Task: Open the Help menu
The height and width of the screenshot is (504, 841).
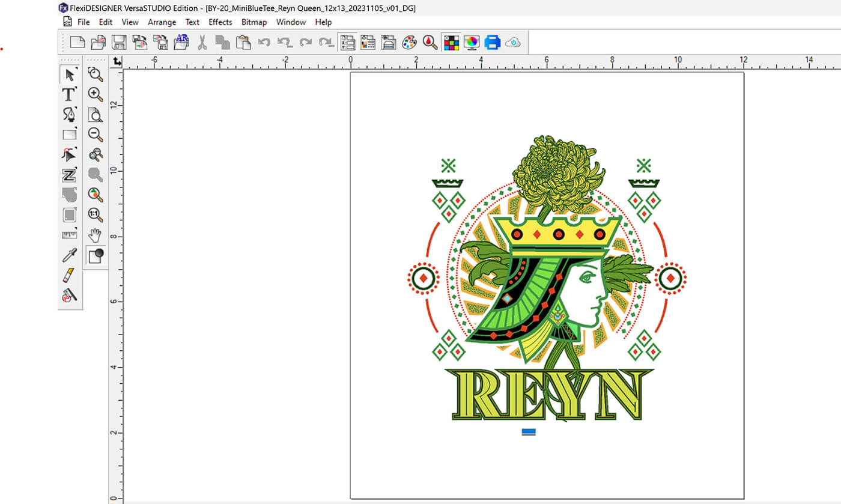Action: [323, 22]
